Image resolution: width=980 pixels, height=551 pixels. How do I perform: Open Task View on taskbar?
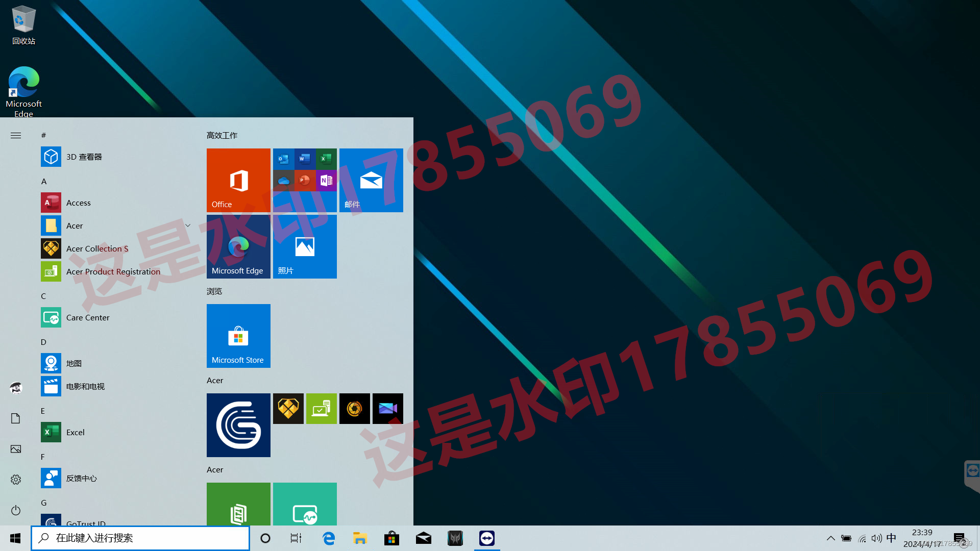click(x=296, y=538)
